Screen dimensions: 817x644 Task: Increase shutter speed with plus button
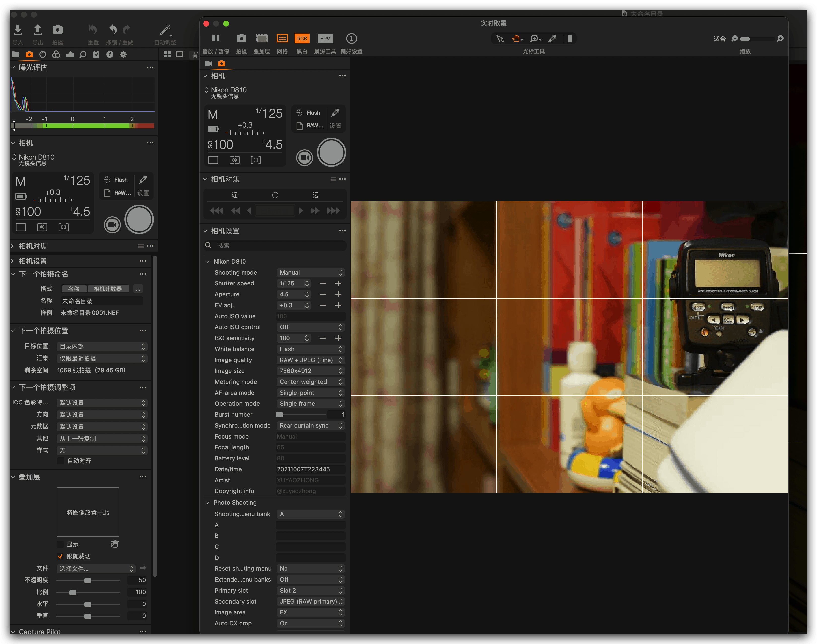coord(338,283)
